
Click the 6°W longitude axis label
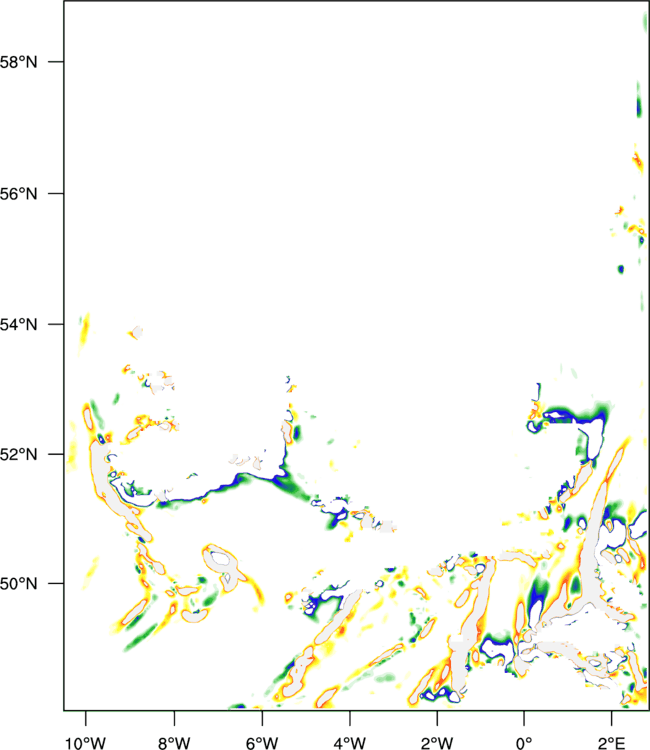coord(262,743)
